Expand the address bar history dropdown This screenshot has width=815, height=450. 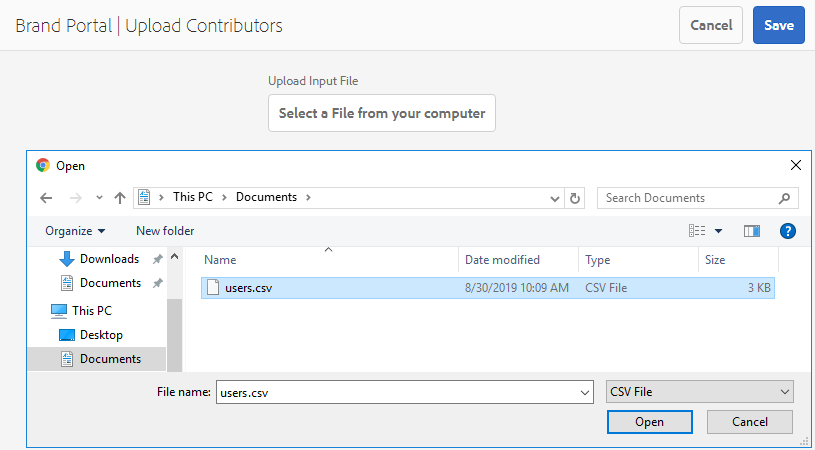pos(556,198)
